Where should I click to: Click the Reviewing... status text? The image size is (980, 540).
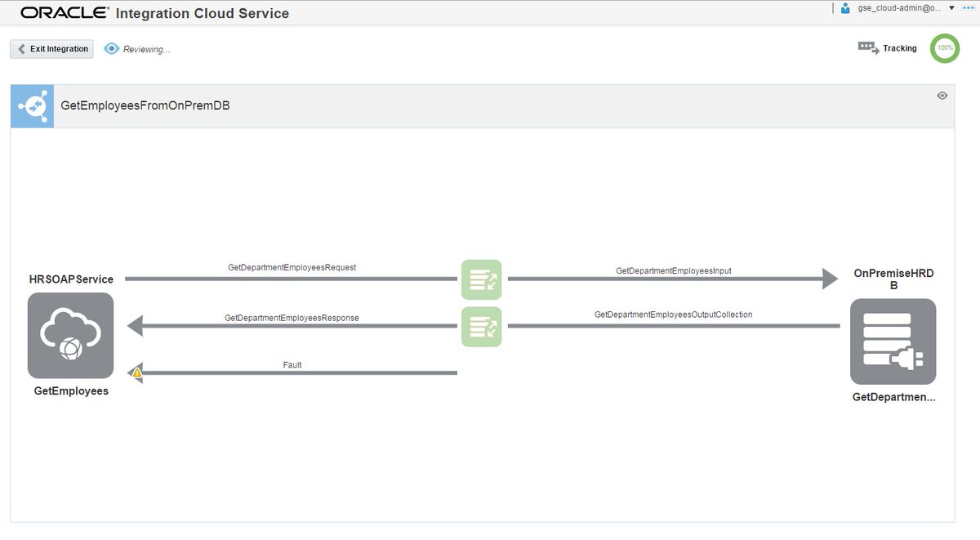[147, 50]
